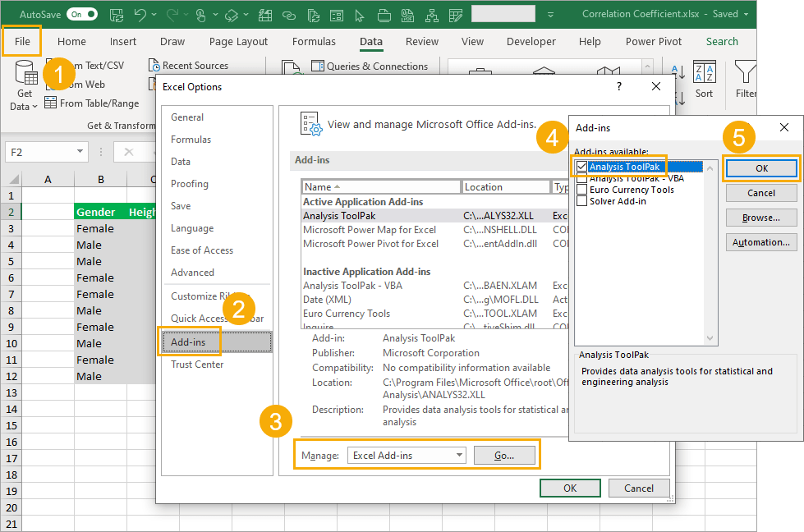Image resolution: width=804 pixels, height=532 pixels.
Task: Switch to the Home ribbon tab
Action: tap(71, 42)
